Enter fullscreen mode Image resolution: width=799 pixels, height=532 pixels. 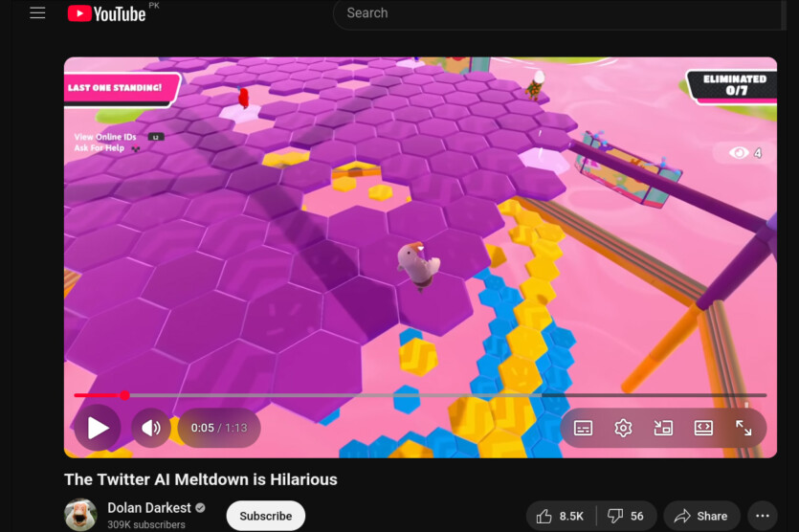coord(744,428)
